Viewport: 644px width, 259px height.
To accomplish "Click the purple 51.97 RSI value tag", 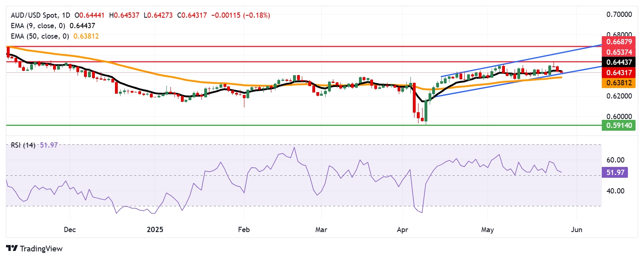I will 615,173.
